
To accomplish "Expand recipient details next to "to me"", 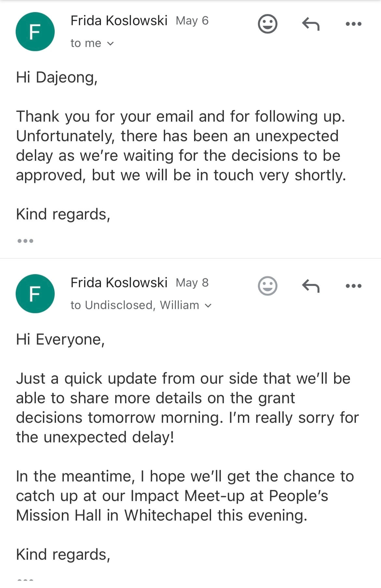I will click(110, 44).
